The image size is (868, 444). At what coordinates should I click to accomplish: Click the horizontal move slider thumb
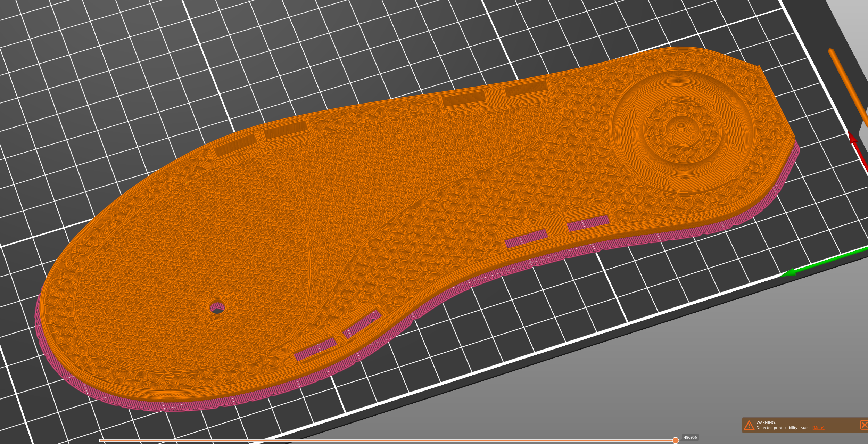(x=676, y=441)
